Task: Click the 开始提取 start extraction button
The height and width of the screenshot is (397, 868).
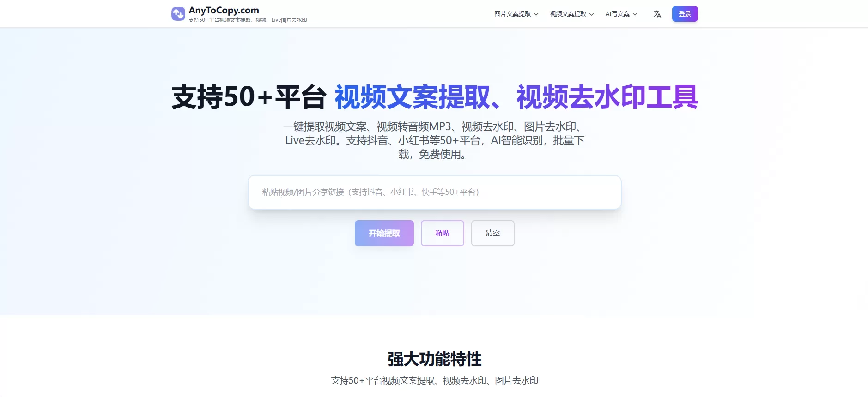Action: coord(384,233)
